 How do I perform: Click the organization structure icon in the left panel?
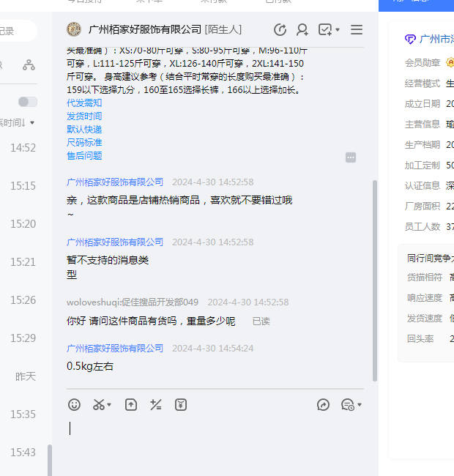pyautogui.click(x=29, y=65)
